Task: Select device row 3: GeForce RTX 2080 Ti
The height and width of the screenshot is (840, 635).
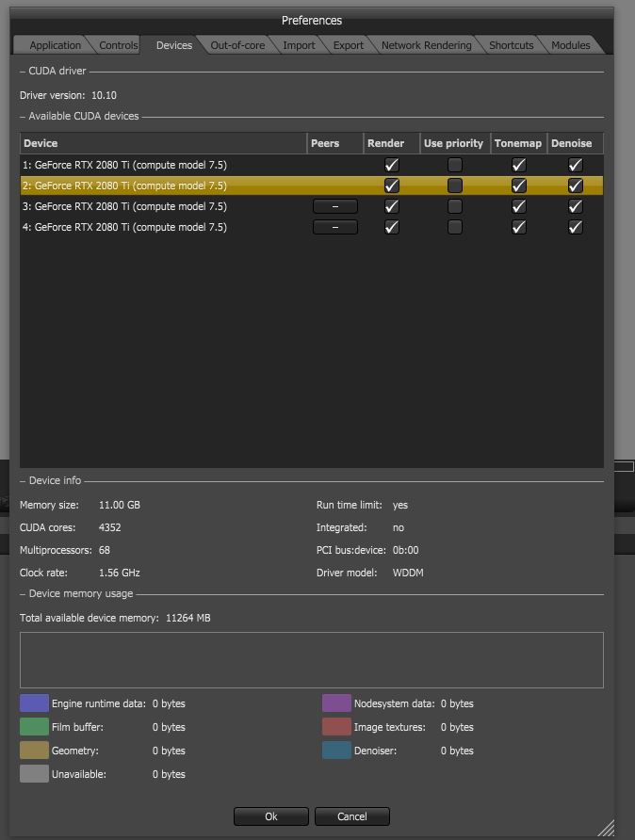Action: (x=311, y=206)
